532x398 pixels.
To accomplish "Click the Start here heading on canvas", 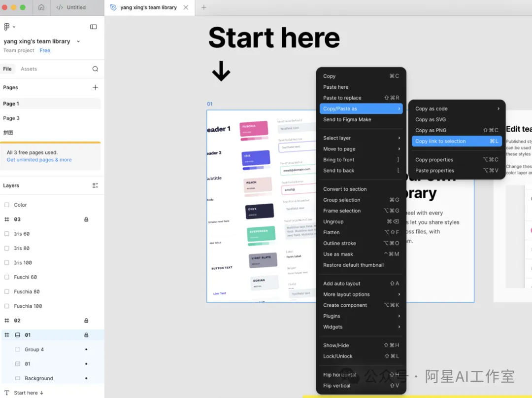I will coord(274,37).
